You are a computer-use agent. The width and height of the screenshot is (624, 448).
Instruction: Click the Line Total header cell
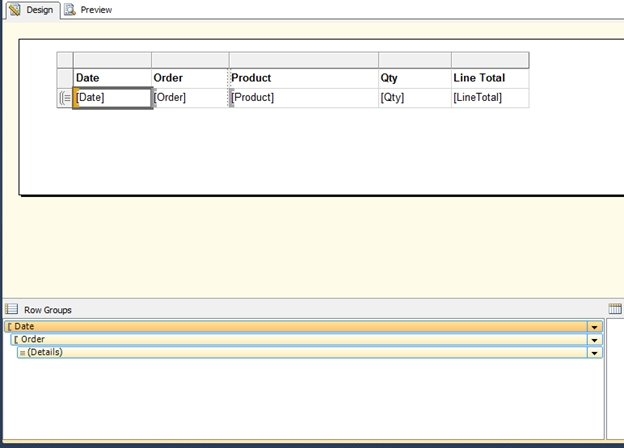point(490,77)
